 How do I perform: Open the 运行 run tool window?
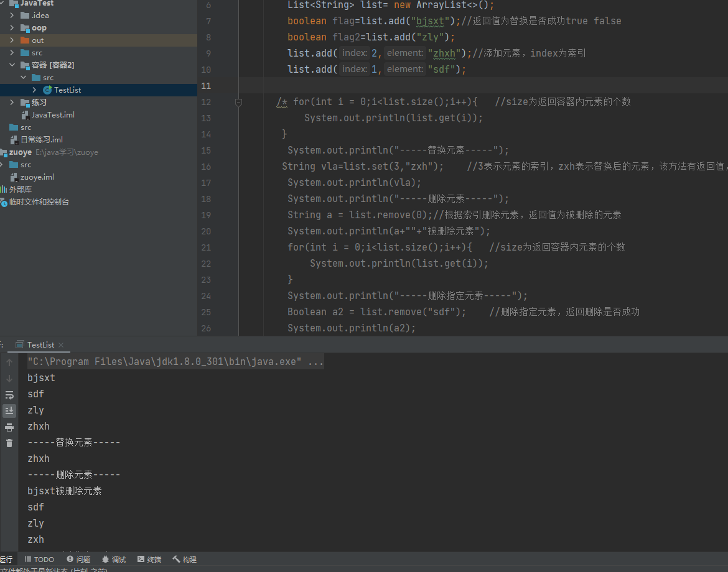(x=6, y=560)
